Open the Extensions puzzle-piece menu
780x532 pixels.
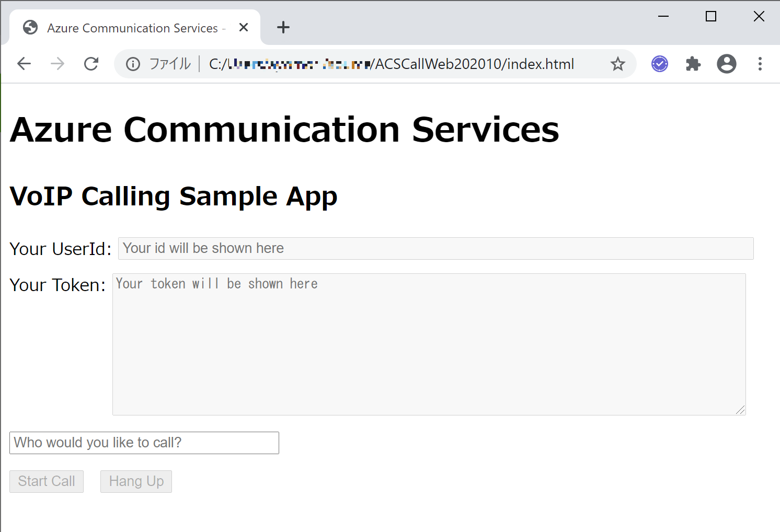pos(693,64)
